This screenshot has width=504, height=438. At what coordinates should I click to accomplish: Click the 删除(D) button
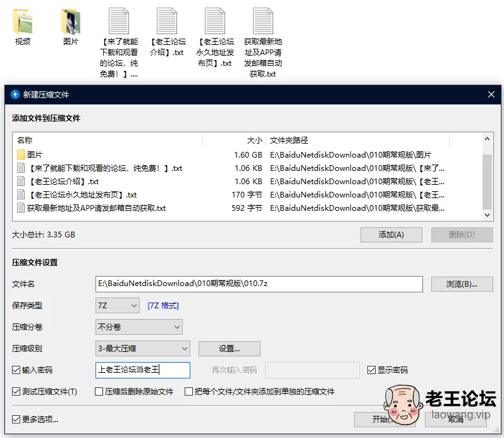click(462, 235)
